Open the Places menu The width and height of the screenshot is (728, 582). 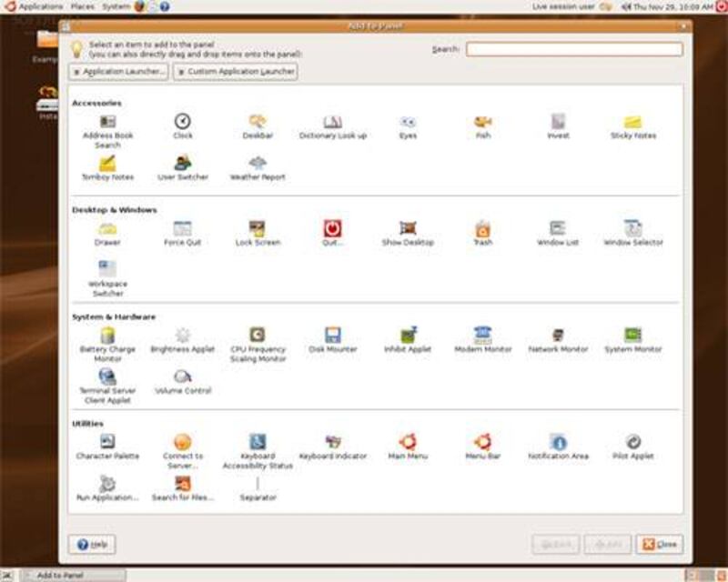tap(81, 6)
